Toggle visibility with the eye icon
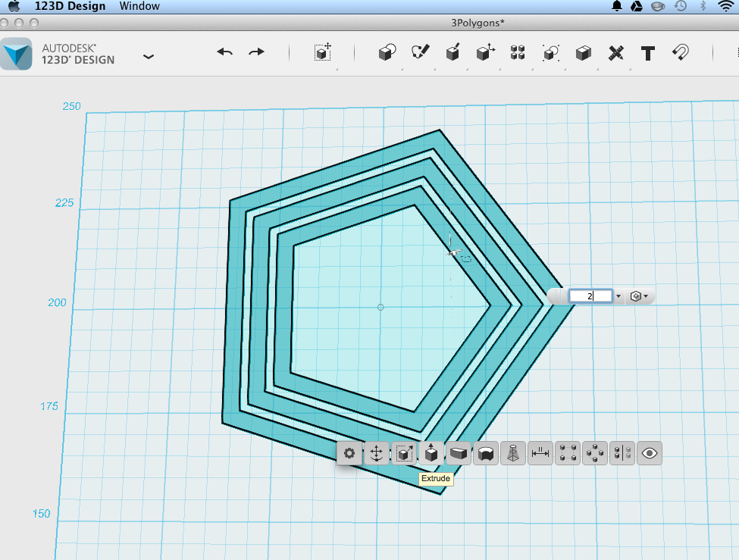The image size is (739, 560). 649,453
